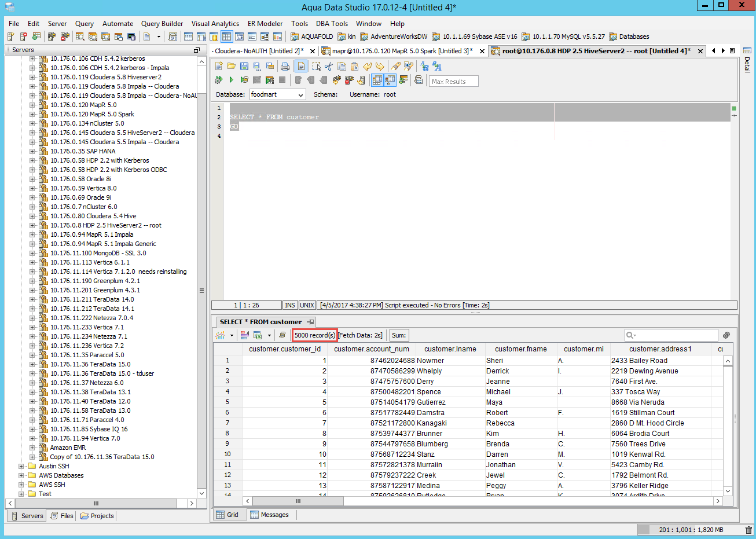The width and height of the screenshot is (756, 539).
Task: Toggle the pin icon on SELECT * FROM customer tab
Action: tap(310, 322)
